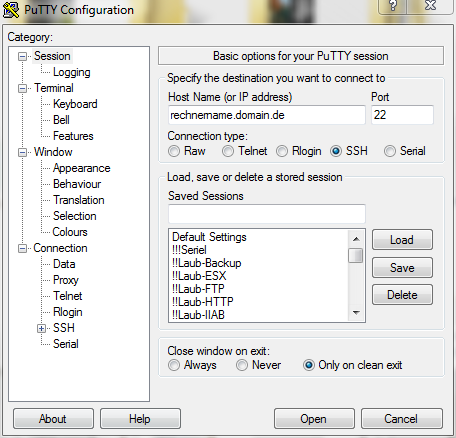Click in the Host Name input field
The width and height of the screenshot is (456, 438).
267,115
